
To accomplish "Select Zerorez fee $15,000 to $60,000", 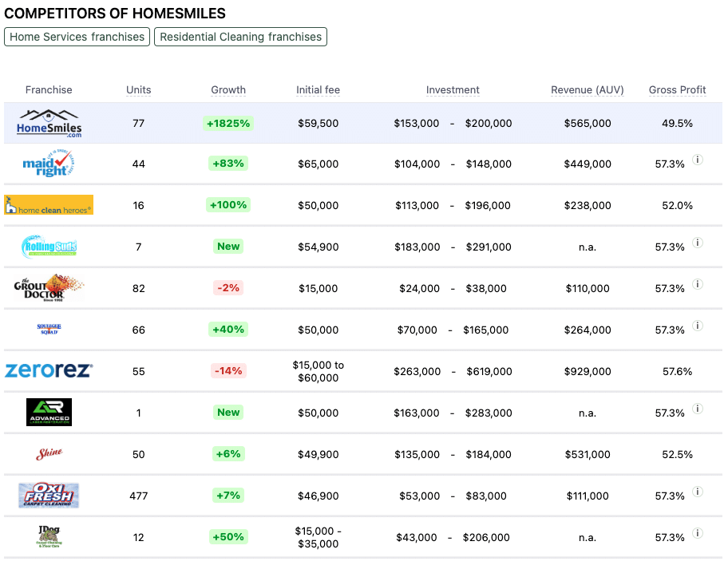I will pos(318,371).
